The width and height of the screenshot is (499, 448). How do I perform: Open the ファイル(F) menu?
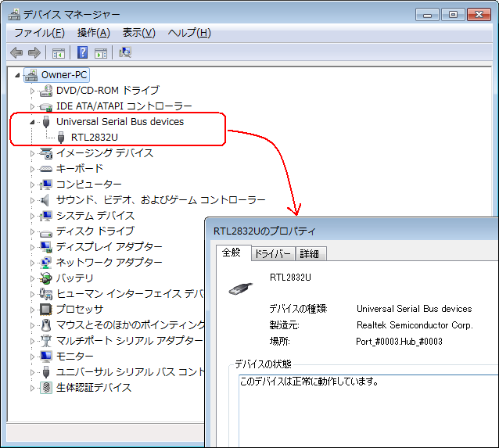(x=40, y=33)
